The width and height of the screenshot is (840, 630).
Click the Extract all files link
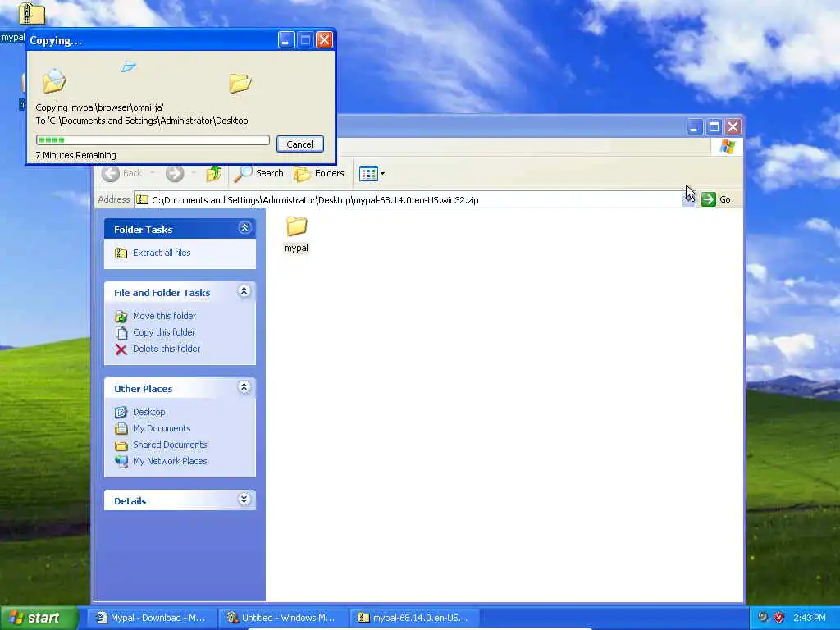click(162, 253)
